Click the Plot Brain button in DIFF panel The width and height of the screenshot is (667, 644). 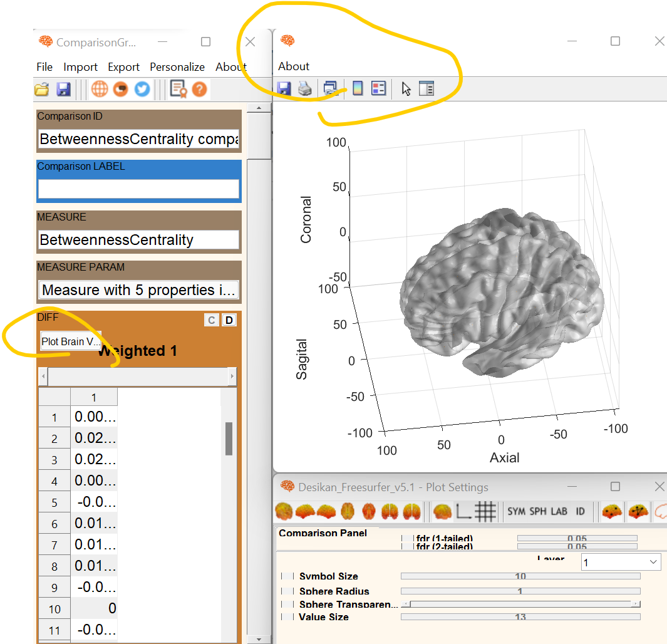(x=70, y=341)
